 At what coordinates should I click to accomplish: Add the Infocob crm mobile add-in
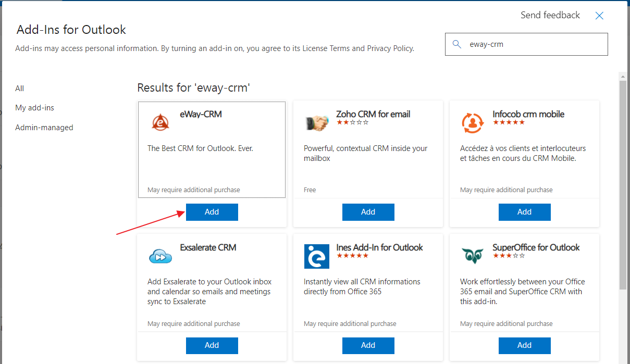[525, 212]
